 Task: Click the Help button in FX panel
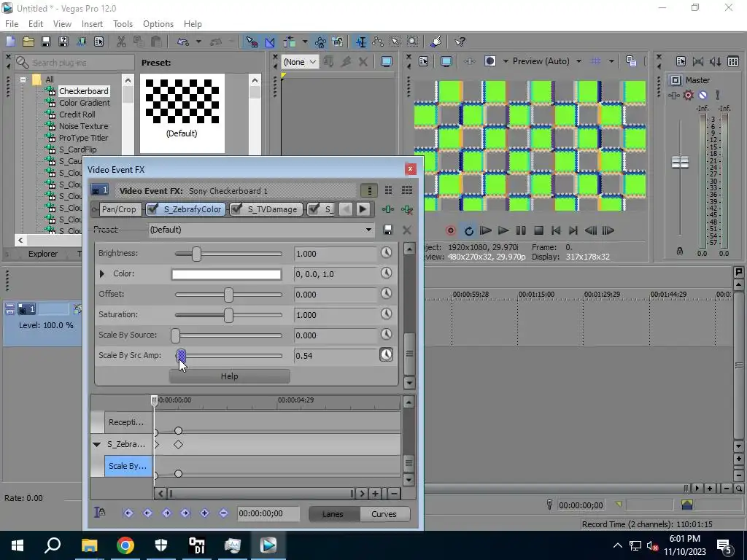pos(229,376)
